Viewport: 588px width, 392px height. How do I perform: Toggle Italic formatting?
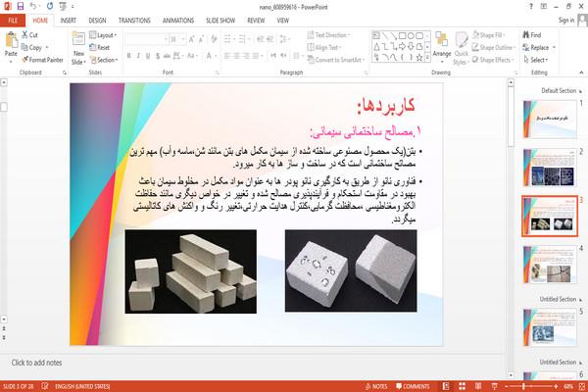tap(138, 56)
